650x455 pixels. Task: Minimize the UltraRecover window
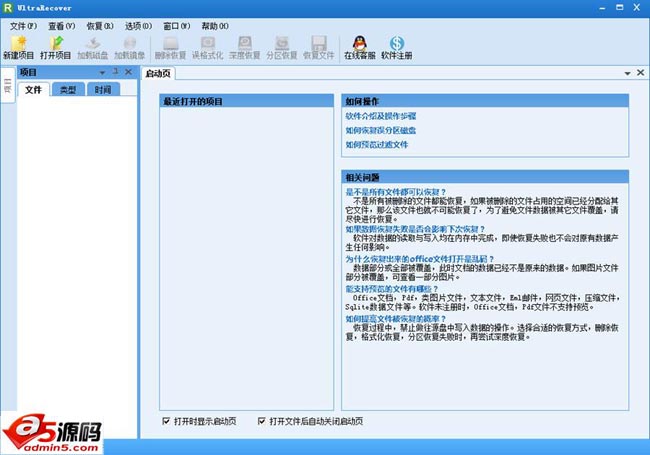pos(602,8)
